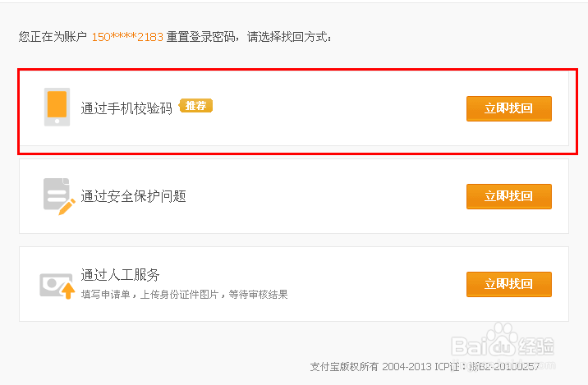Click 立即找回 for manual service
Screen dimensions: 588x385
tap(509, 284)
